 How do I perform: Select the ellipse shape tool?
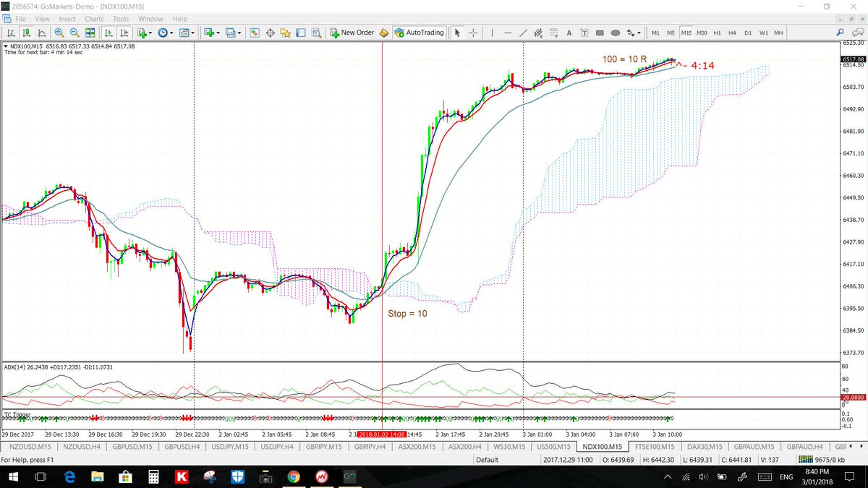pyautogui.click(x=616, y=33)
